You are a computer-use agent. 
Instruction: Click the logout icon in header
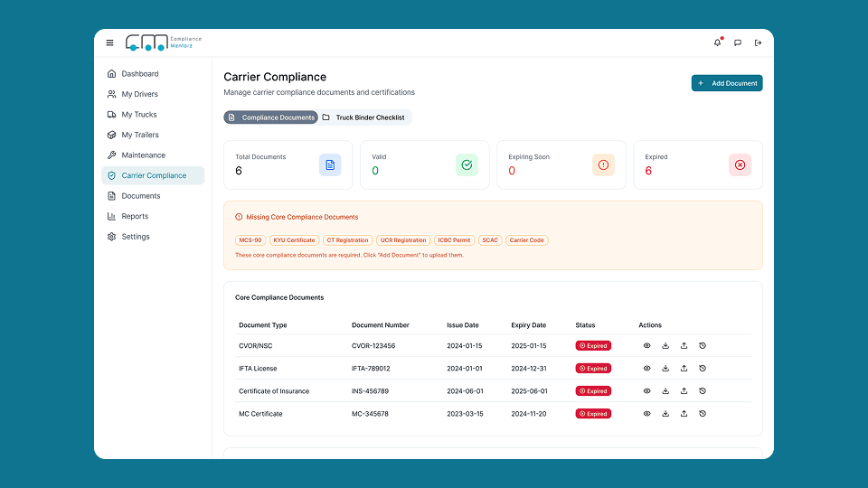pyautogui.click(x=758, y=42)
